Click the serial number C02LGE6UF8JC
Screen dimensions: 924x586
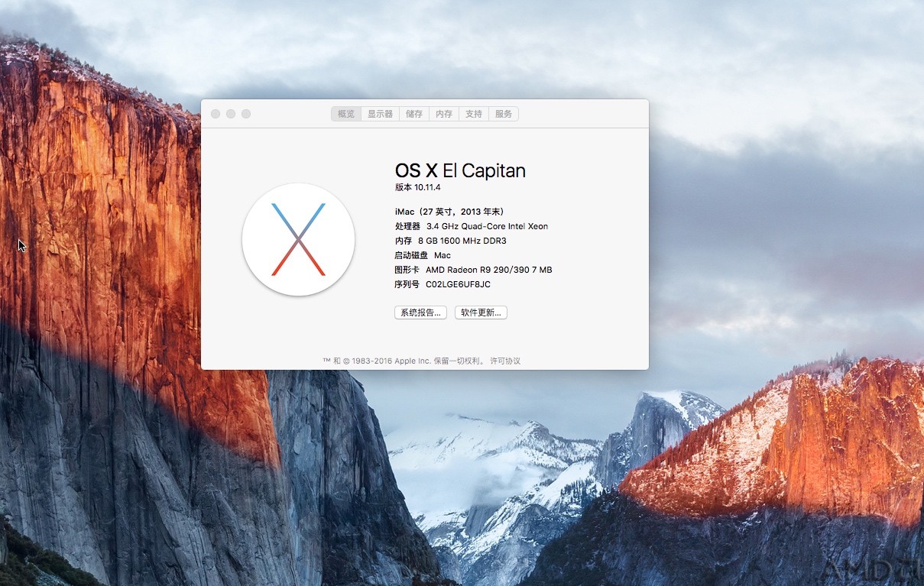[458, 284]
